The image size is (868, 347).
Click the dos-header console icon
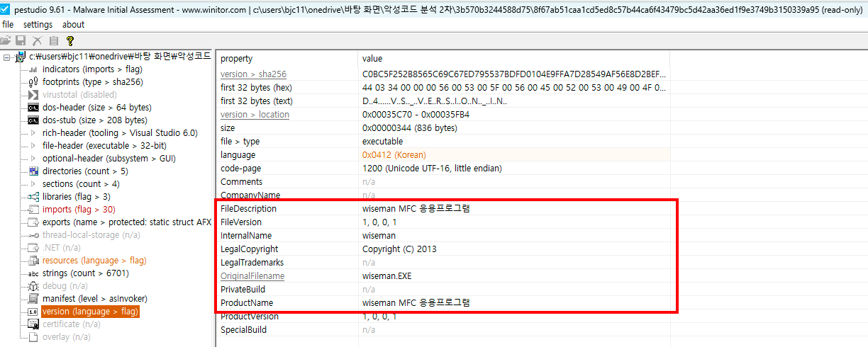(x=33, y=108)
